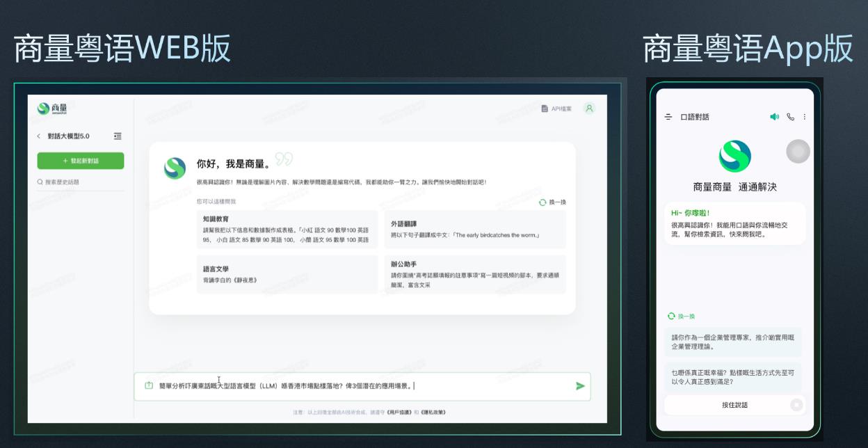The width and height of the screenshot is (868, 448).
Task: Open the API檔案 document link
Action: [556, 109]
